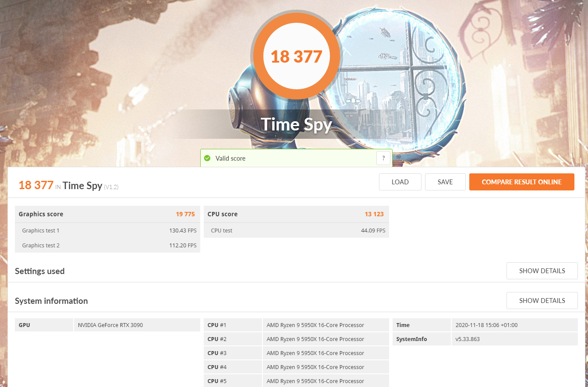Select the 112.20 FPS value
The image size is (588, 387).
click(x=183, y=245)
